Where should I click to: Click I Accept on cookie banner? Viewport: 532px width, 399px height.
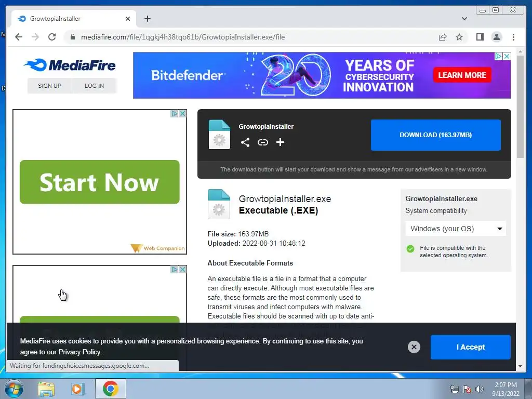(470, 347)
